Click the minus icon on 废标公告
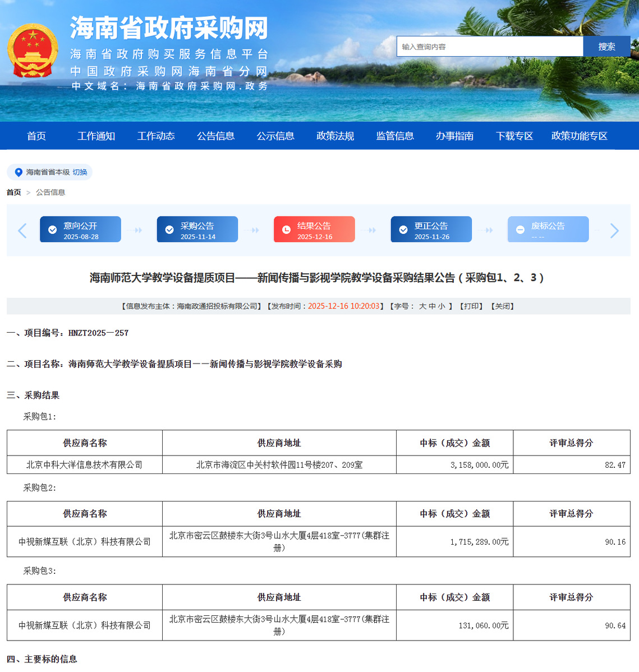Viewport: 639px width, 672px height. pos(520,230)
